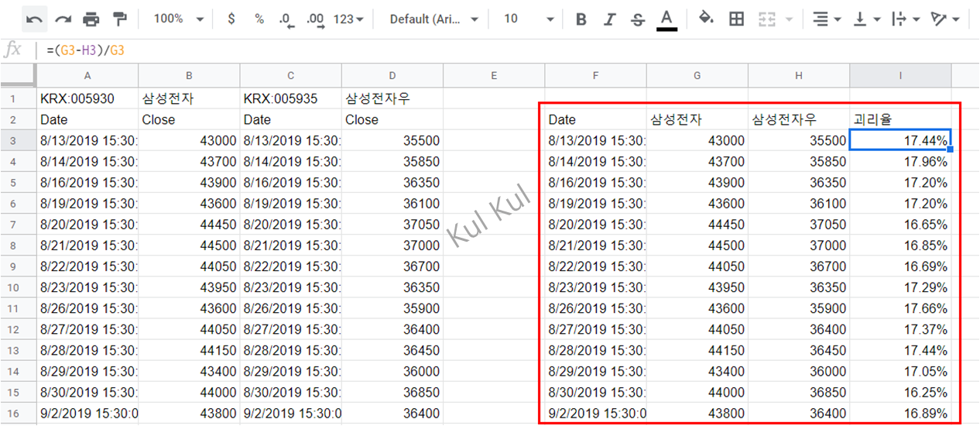This screenshot has height=426, width=980.
Task: Click column B value 44450
Action: (x=189, y=224)
